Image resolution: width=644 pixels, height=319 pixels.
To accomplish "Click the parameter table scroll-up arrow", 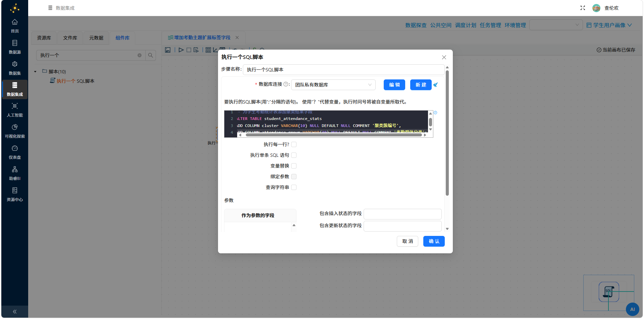I will tap(294, 225).
